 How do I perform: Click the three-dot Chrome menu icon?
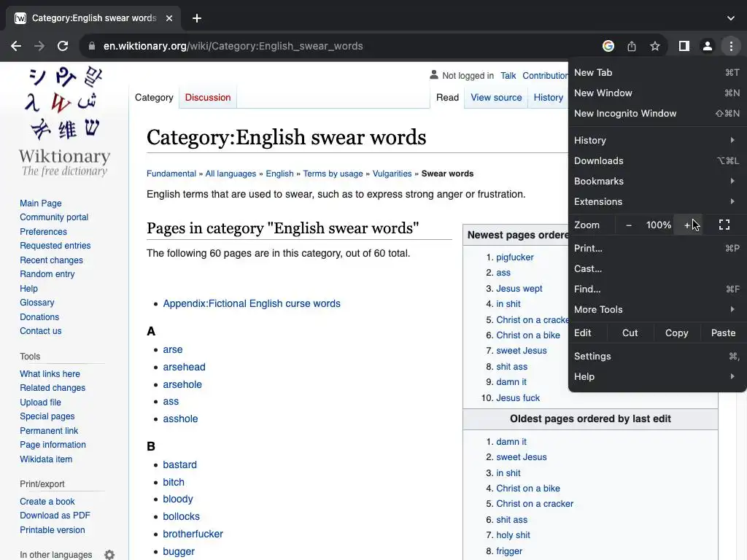731,46
